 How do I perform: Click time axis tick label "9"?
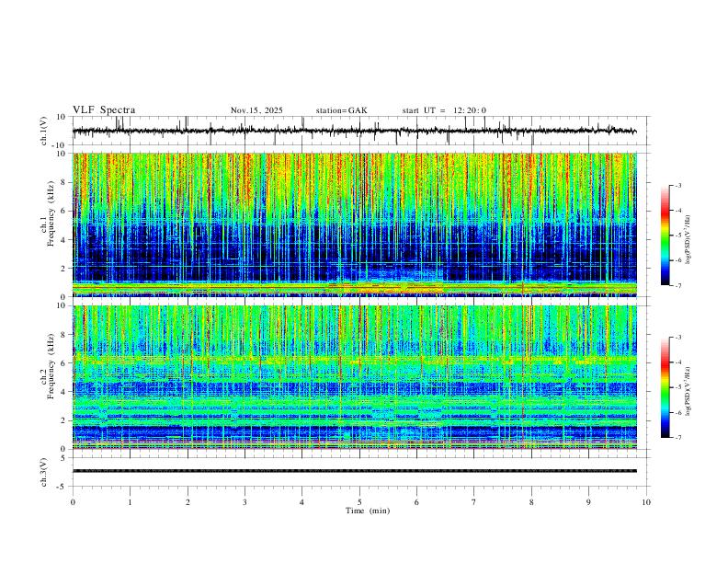[x=588, y=502]
